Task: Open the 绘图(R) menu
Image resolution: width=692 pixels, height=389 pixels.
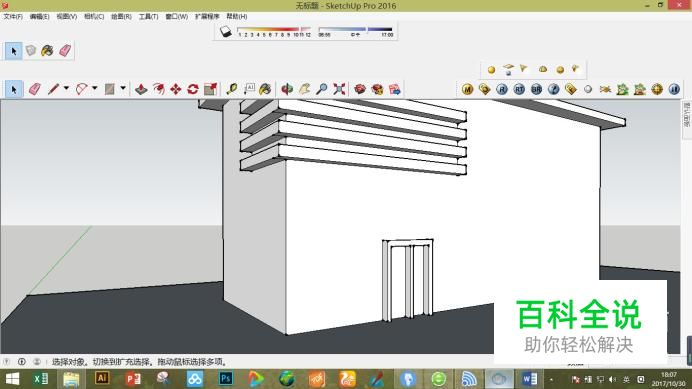Action: point(121,16)
